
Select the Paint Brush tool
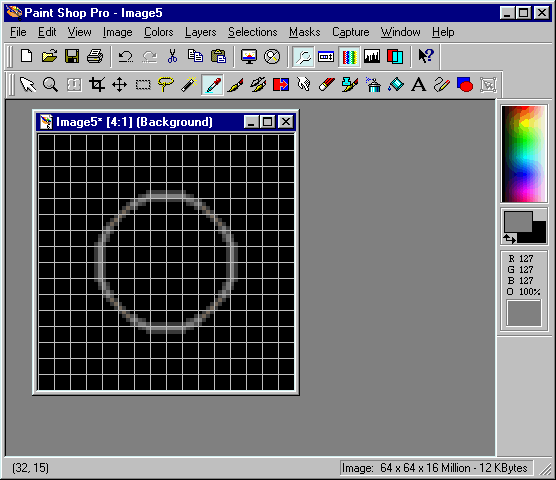click(x=235, y=85)
